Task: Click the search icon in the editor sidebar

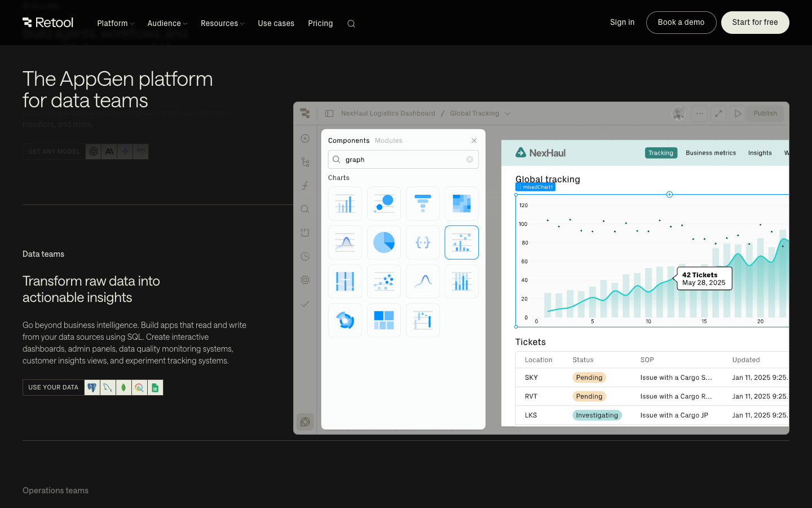Action: click(305, 209)
